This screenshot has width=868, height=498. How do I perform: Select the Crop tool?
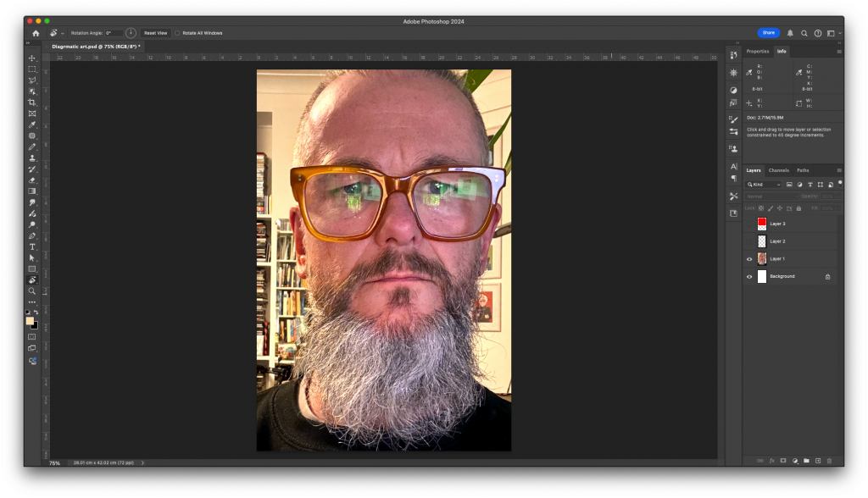click(x=32, y=102)
